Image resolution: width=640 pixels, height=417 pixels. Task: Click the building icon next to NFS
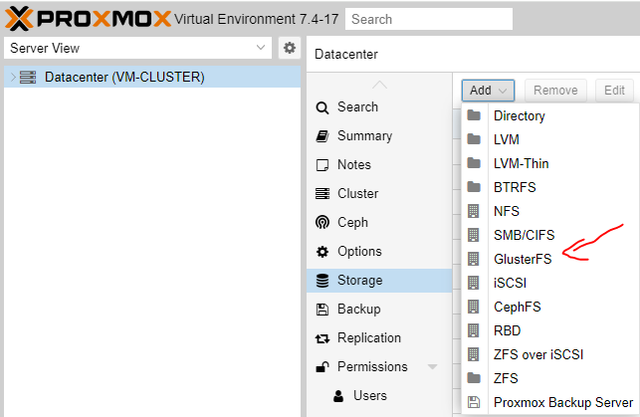[x=473, y=211]
